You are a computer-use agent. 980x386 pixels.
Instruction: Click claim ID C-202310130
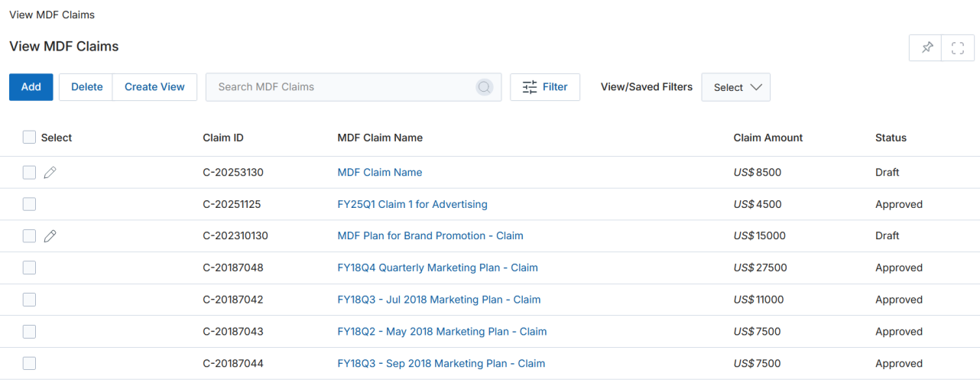[x=235, y=236]
